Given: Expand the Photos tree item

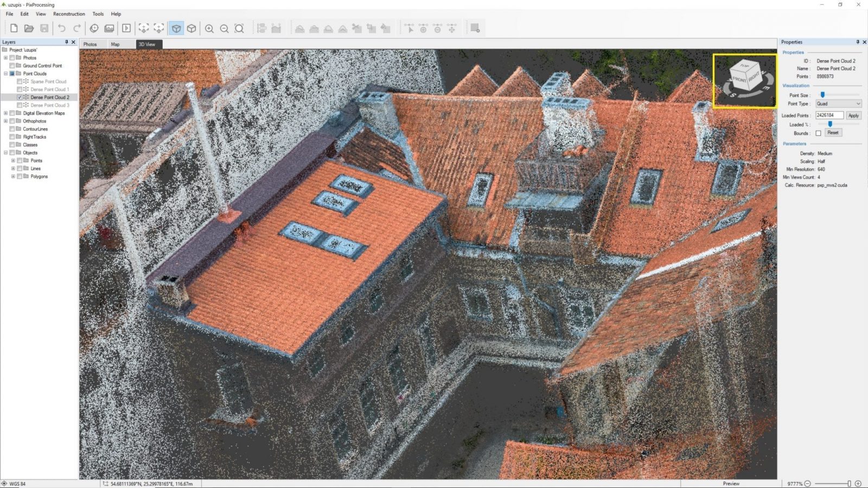Looking at the screenshot, I should click(5, 57).
